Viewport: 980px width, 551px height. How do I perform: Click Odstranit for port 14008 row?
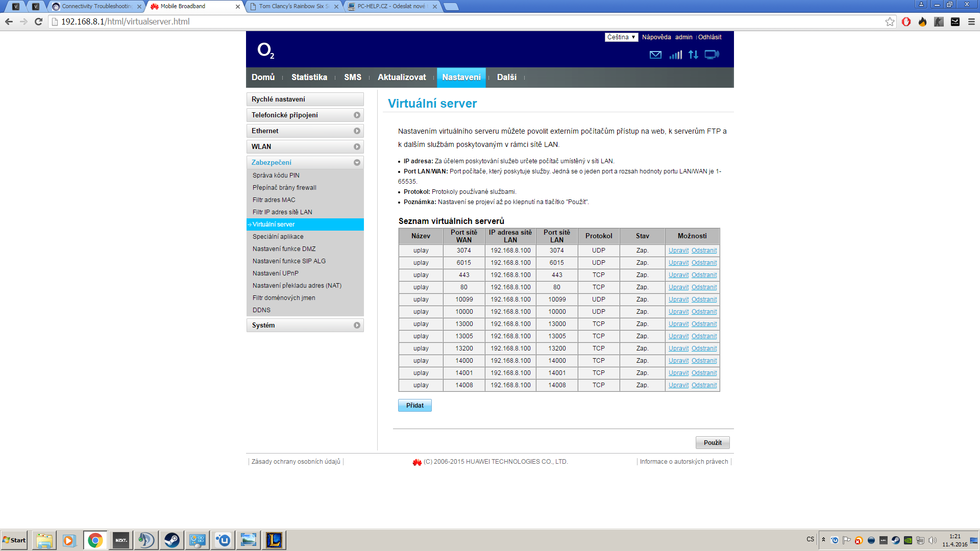tap(704, 385)
